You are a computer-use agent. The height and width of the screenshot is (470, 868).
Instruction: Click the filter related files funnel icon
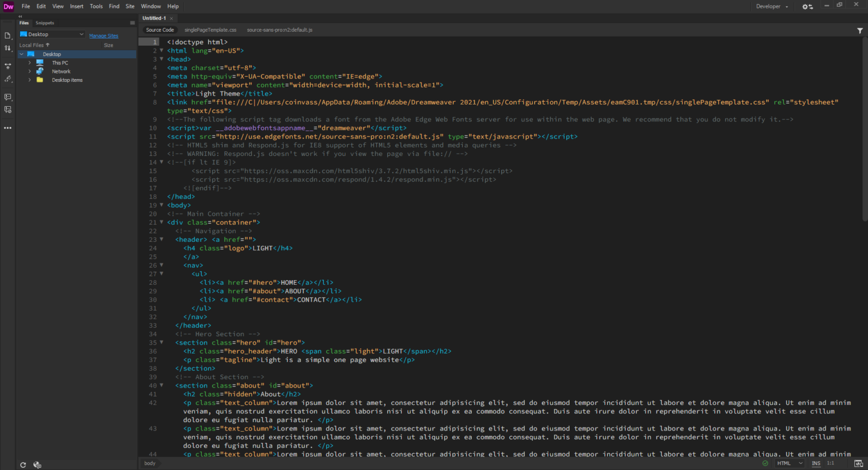[x=860, y=31]
